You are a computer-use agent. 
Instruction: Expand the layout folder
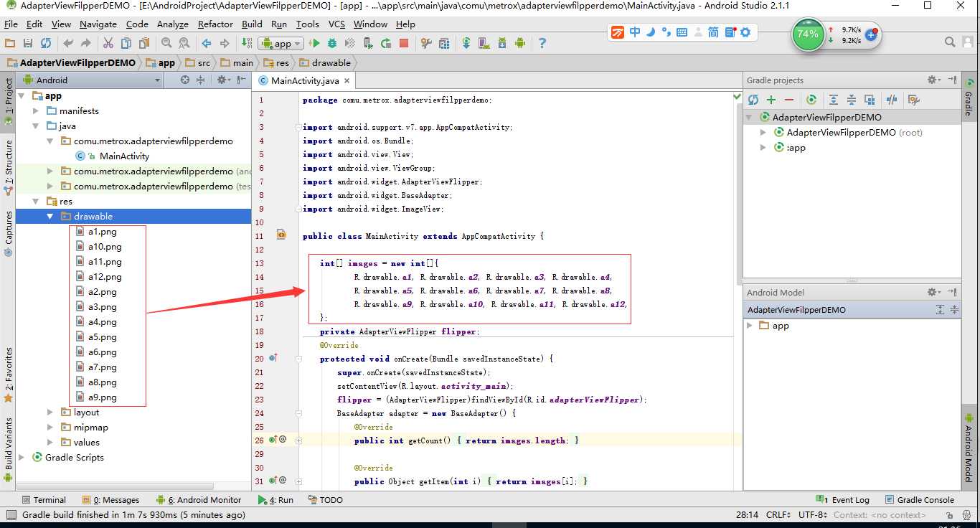50,412
